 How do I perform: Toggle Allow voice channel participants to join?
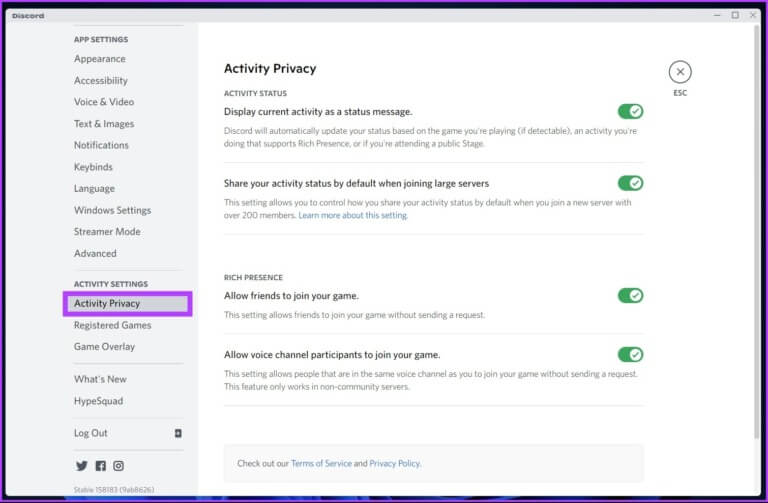pyautogui.click(x=630, y=354)
